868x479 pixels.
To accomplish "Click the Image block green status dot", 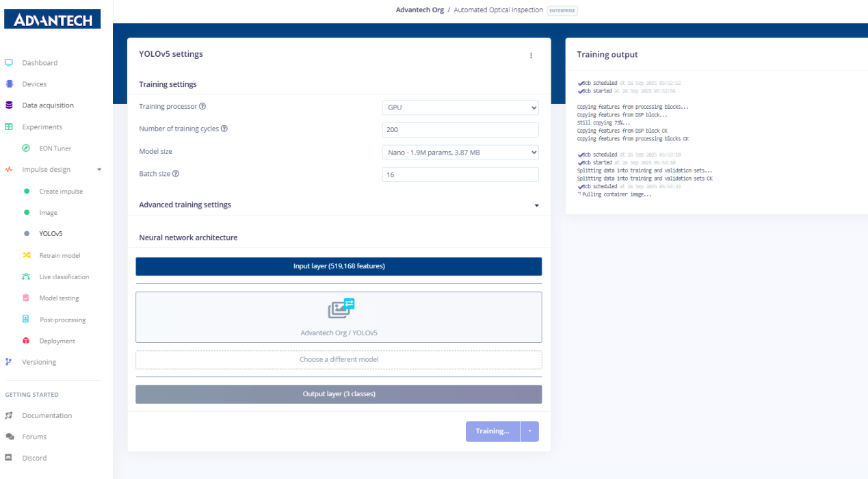I will 27,212.
